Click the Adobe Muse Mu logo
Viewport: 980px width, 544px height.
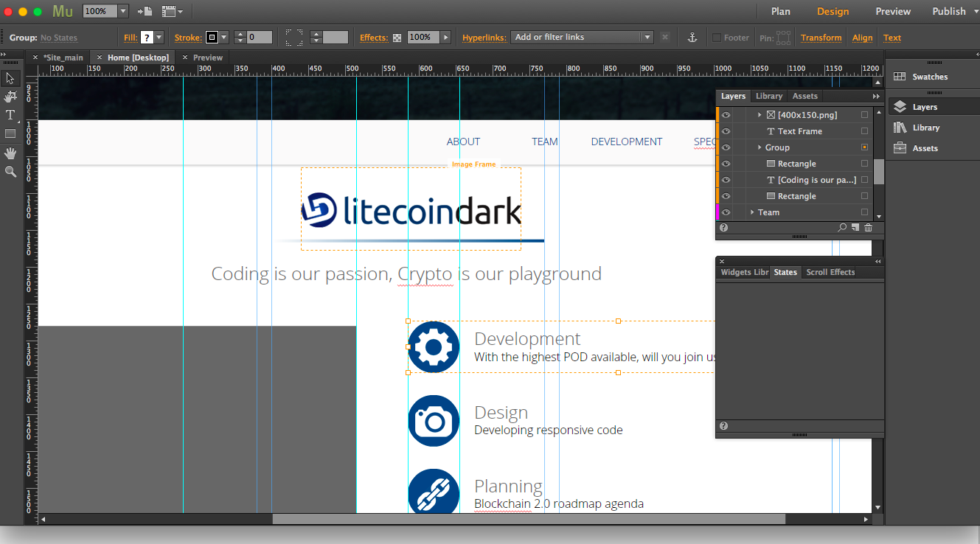pos(63,11)
